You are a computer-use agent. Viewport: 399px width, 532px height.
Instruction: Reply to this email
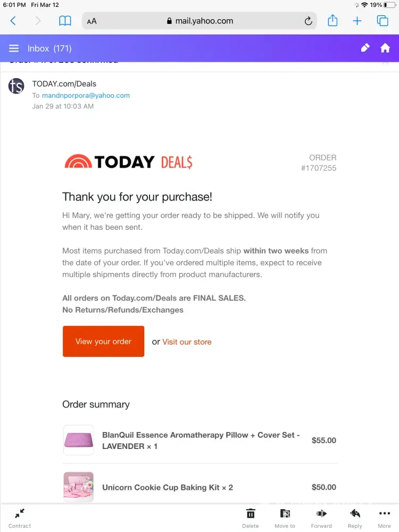point(355,518)
